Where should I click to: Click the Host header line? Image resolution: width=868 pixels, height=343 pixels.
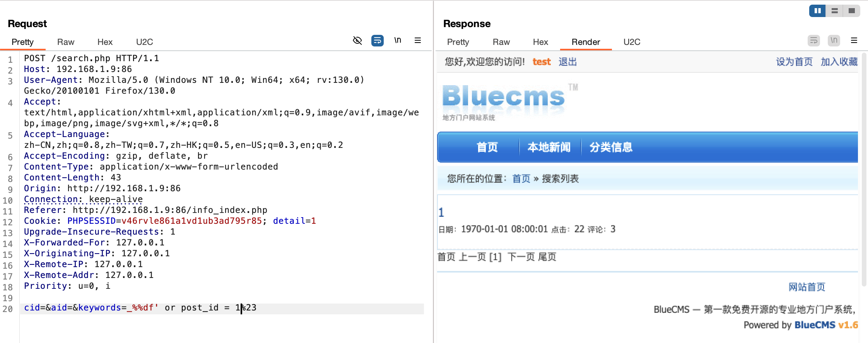(78, 69)
